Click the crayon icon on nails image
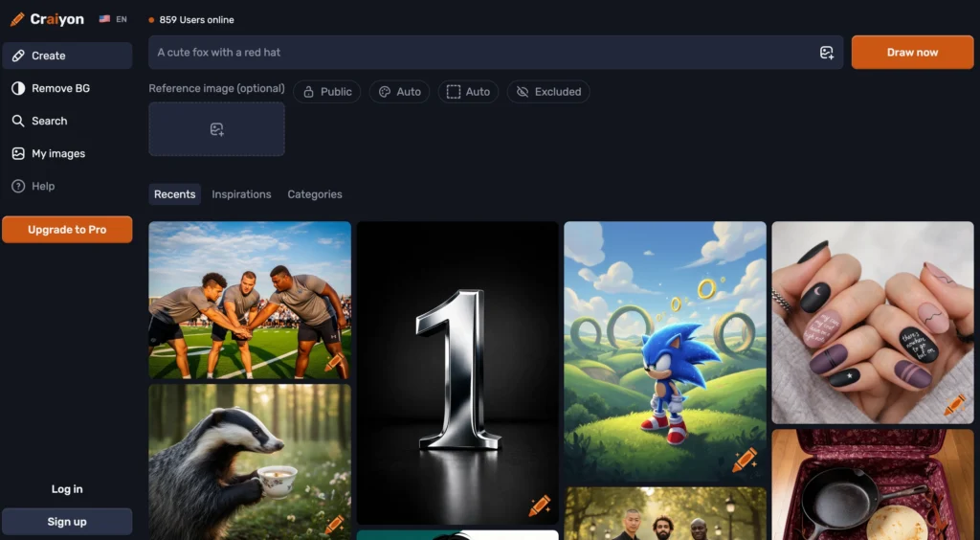 tap(954, 405)
